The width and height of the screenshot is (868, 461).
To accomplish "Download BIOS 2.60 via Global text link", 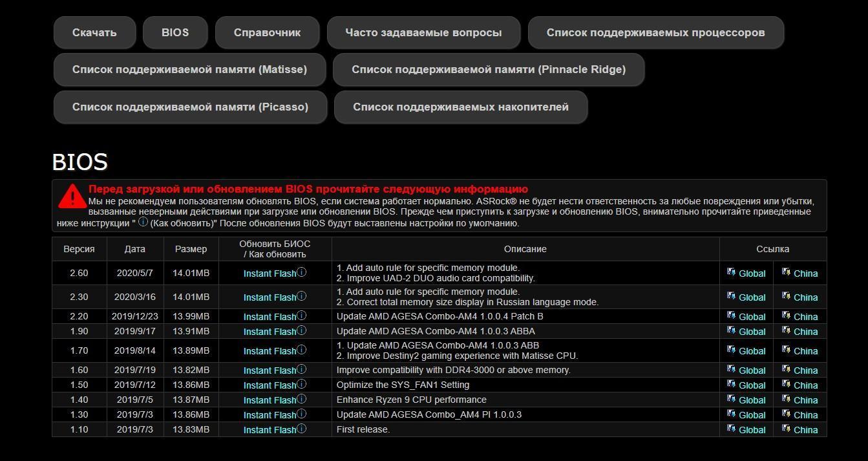I will coord(752,273).
